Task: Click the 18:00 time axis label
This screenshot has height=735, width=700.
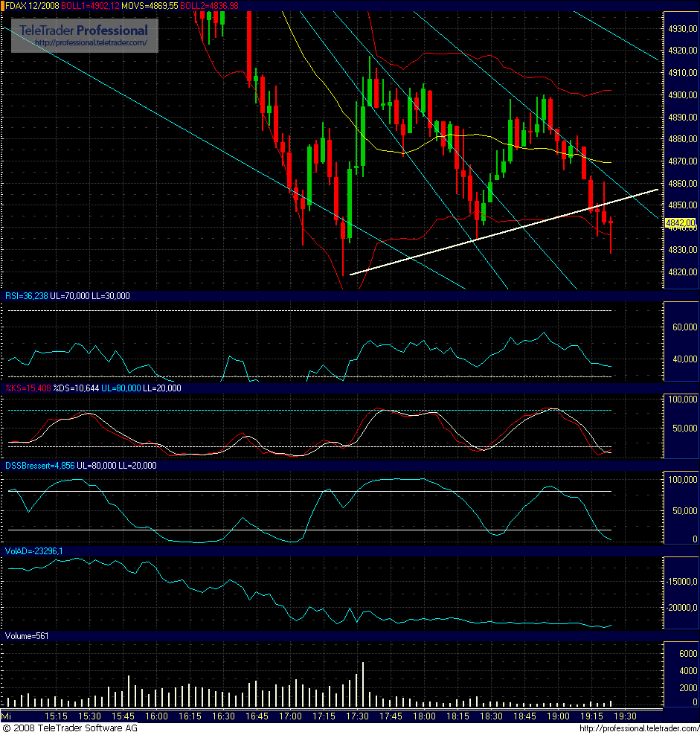Action: (x=424, y=716)
